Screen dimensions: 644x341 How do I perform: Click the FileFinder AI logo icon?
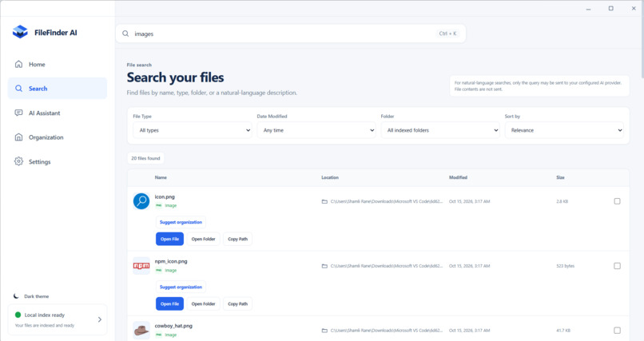20,32
